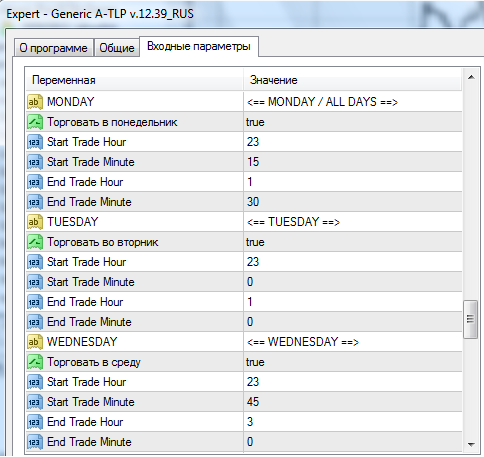This screenshot has height=457, width=484.
Task: Click the Переменная column header
Action: pos(134,80)
